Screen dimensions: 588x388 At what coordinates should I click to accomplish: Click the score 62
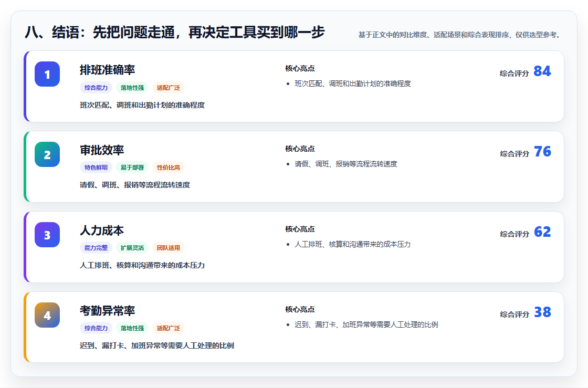pos(542,232)
